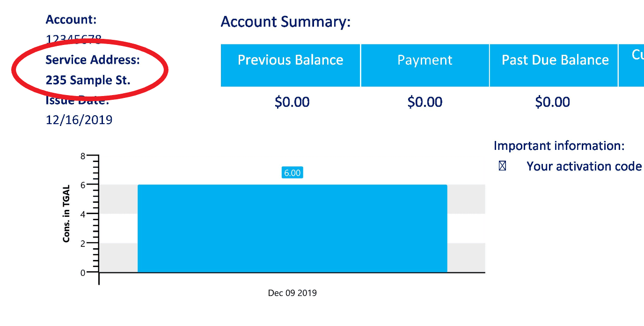
Task: Click the Payment header cell
Action: 424,65
